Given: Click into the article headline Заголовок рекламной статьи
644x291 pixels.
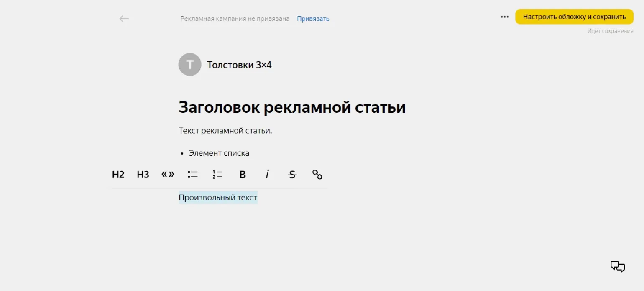Looking at the screenshot, I should pyautogui.click(x=292, y=107).
